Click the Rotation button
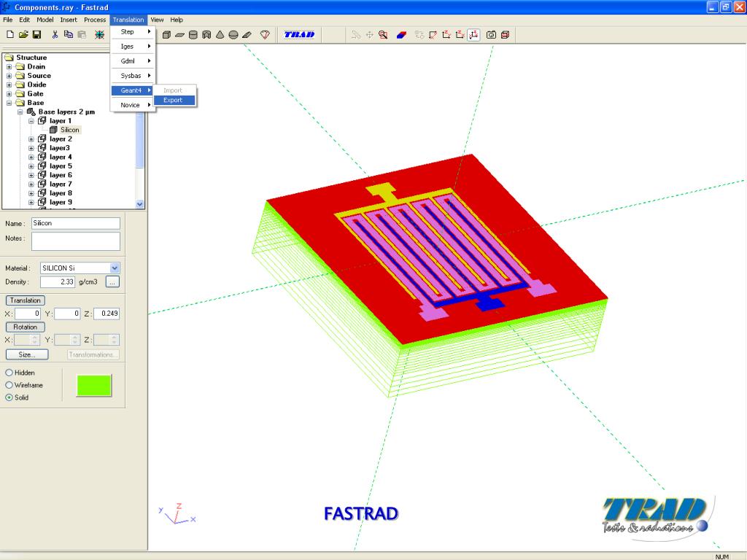 pyautogui.click(x=26, y=327)
